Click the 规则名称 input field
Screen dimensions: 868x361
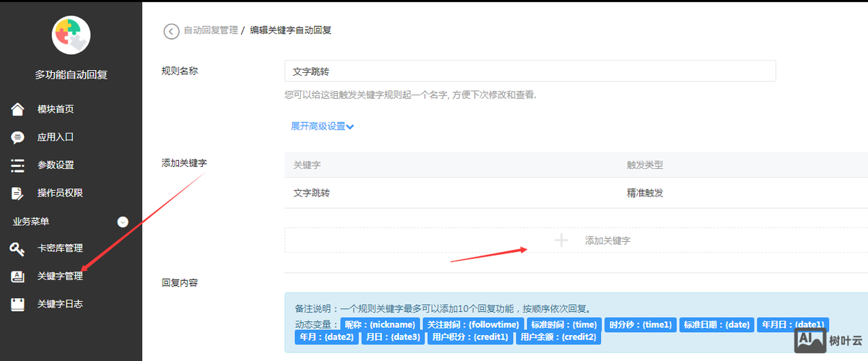530,71
